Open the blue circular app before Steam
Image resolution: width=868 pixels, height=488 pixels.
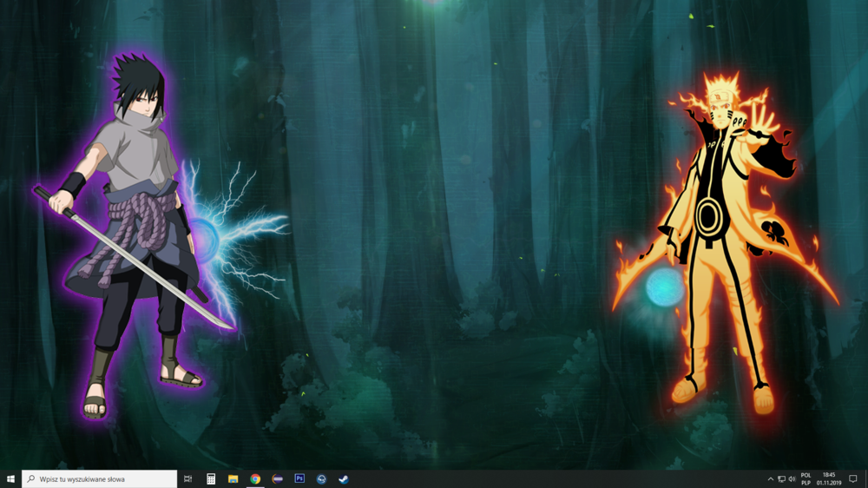[x=322, y=479]
